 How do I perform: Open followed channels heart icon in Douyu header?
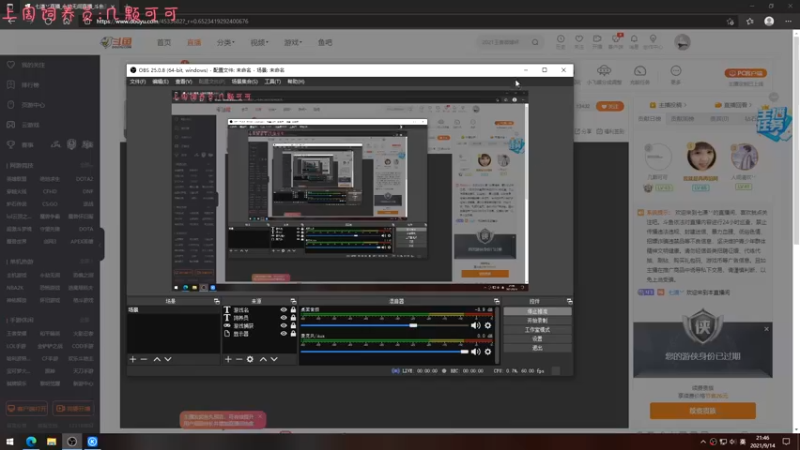click(x=579, y=41)
